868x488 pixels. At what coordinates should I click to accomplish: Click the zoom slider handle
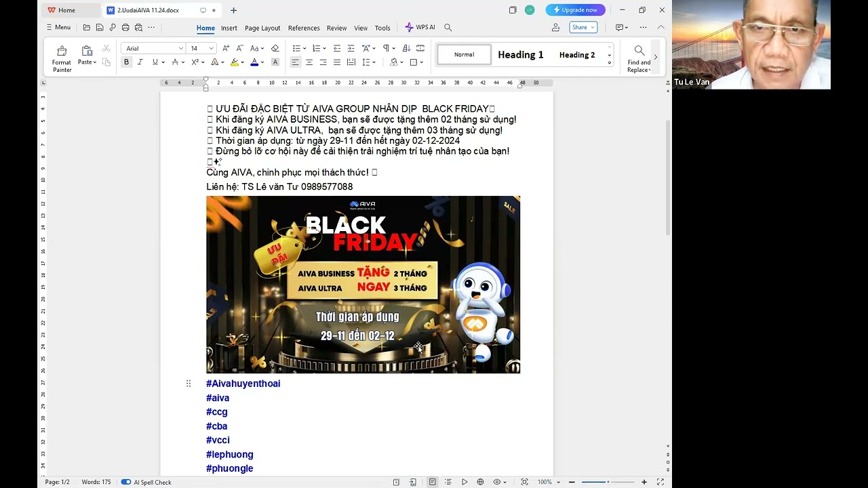(608, 482)
